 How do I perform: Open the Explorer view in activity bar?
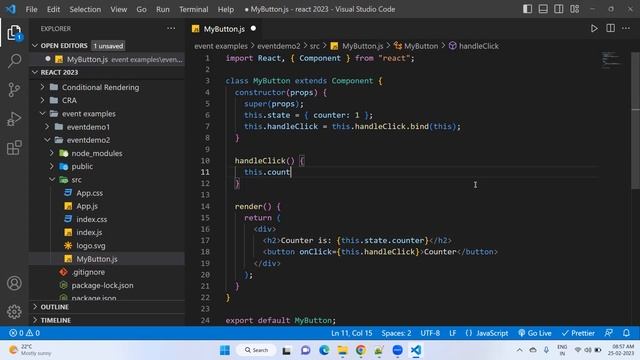(14, 33)
